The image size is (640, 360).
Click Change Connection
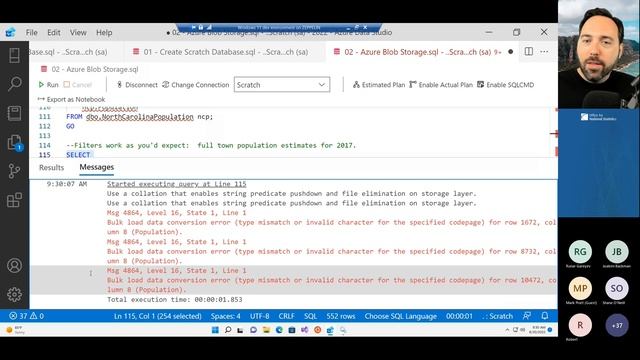[196, 85]
